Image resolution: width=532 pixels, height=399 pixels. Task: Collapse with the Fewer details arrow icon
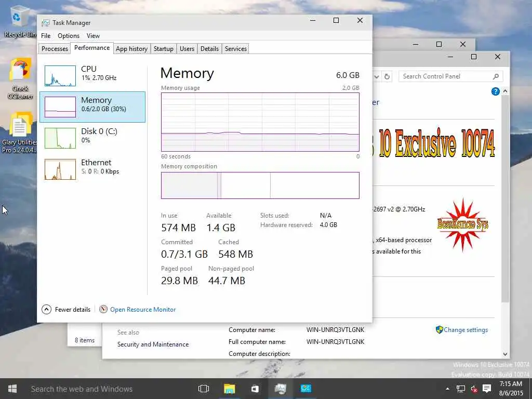(46, 310)
